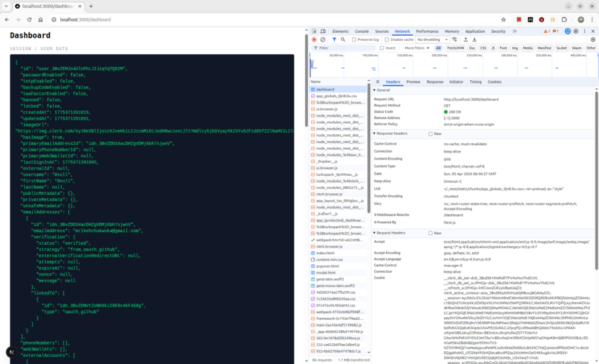Viewport: 599px width, 364px height.
Task: Open the tab search dropdown arrow
Action: pos(6,6)
